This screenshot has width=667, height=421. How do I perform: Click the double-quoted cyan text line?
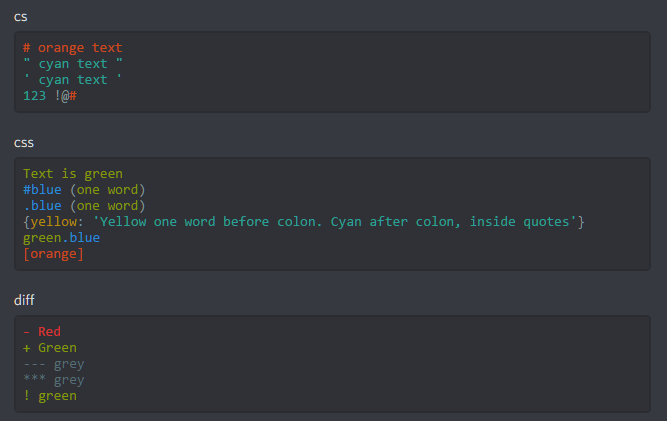click(72, 64)
